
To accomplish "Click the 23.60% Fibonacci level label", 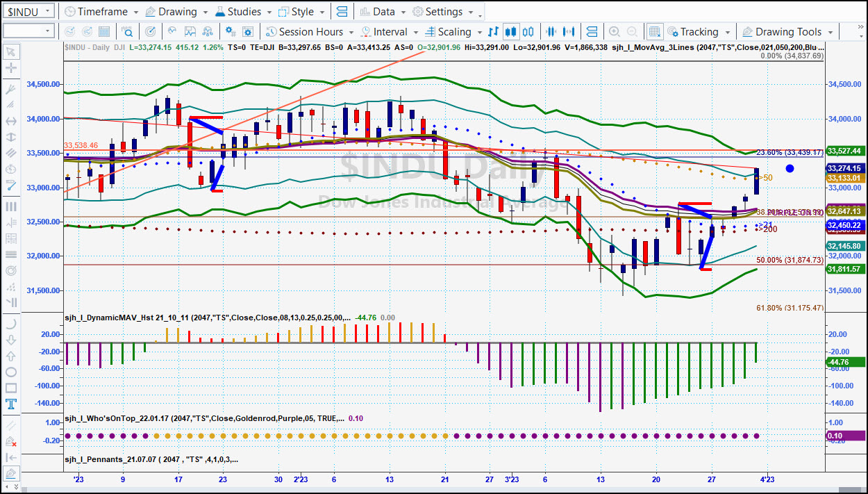I will (x=790, y=152).
